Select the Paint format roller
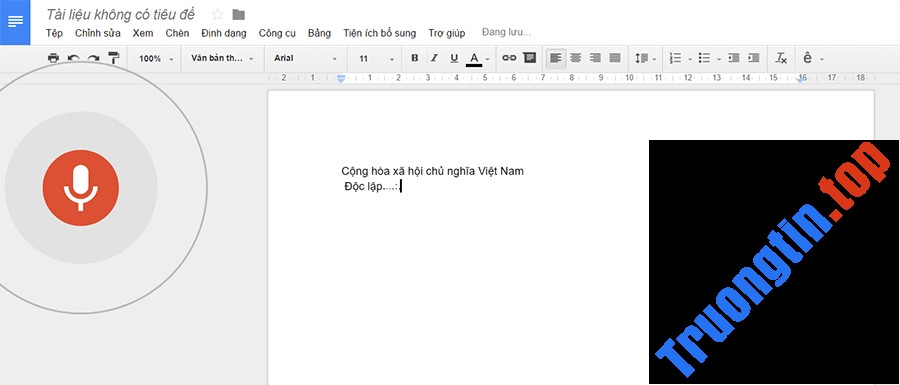The image size is (900, 385). click(x=114, y=58)
